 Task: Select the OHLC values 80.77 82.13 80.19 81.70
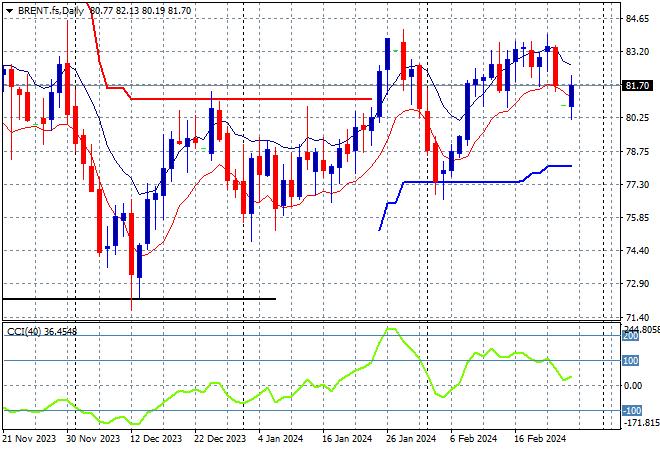[141, 11]
